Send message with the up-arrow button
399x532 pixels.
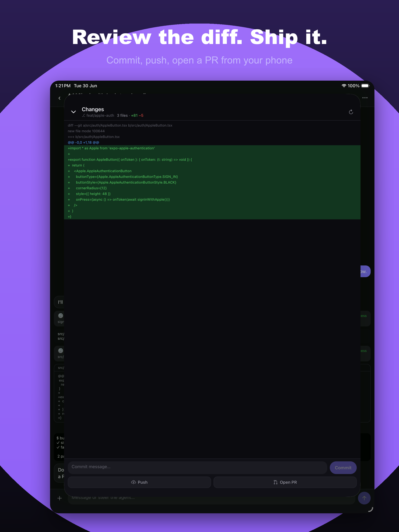(x=364, y=498)
